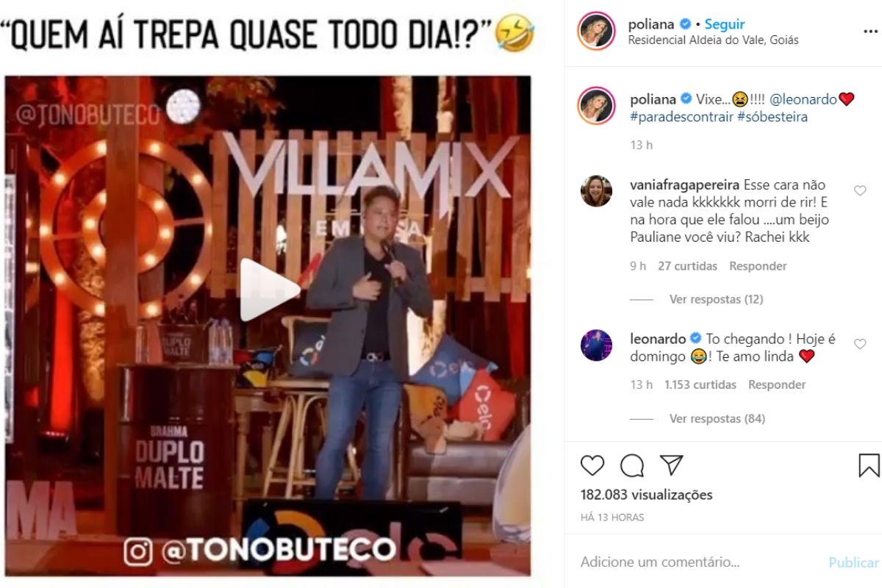Open poliana's caption avatar

tap(597, 105)
